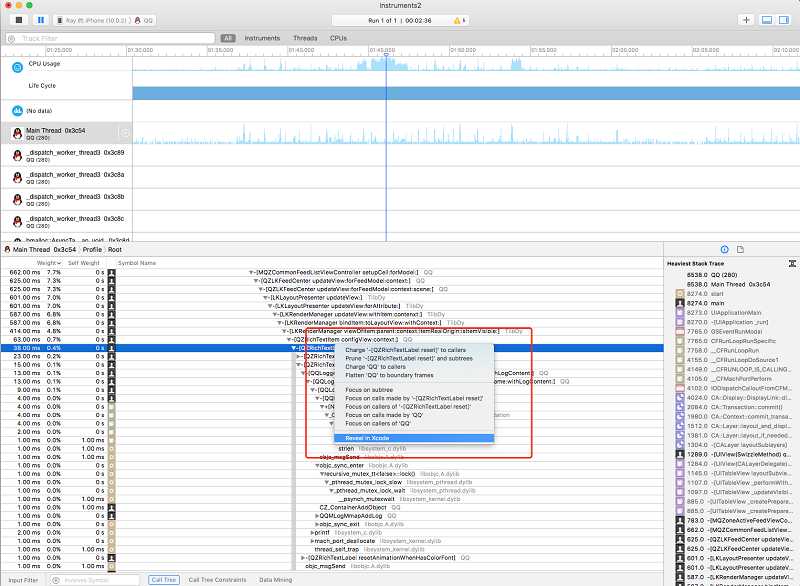Click the No data instrument icon
Screen dimensions: 800x586
coord(17,111)
